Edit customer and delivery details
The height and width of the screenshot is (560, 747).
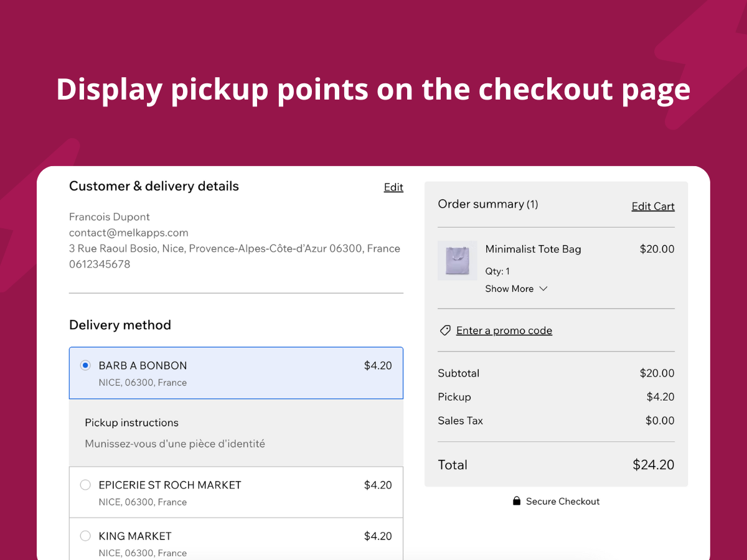point(393,187)
